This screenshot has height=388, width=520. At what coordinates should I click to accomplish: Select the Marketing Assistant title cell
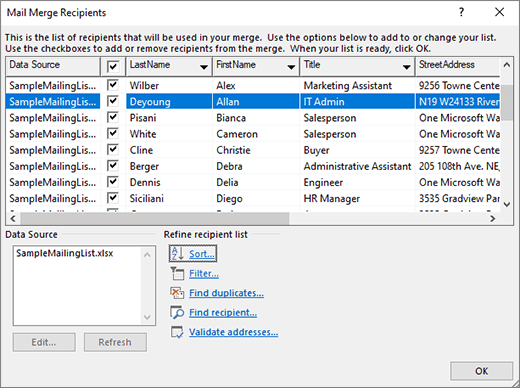pyautogui.click(x=357, y=85)
